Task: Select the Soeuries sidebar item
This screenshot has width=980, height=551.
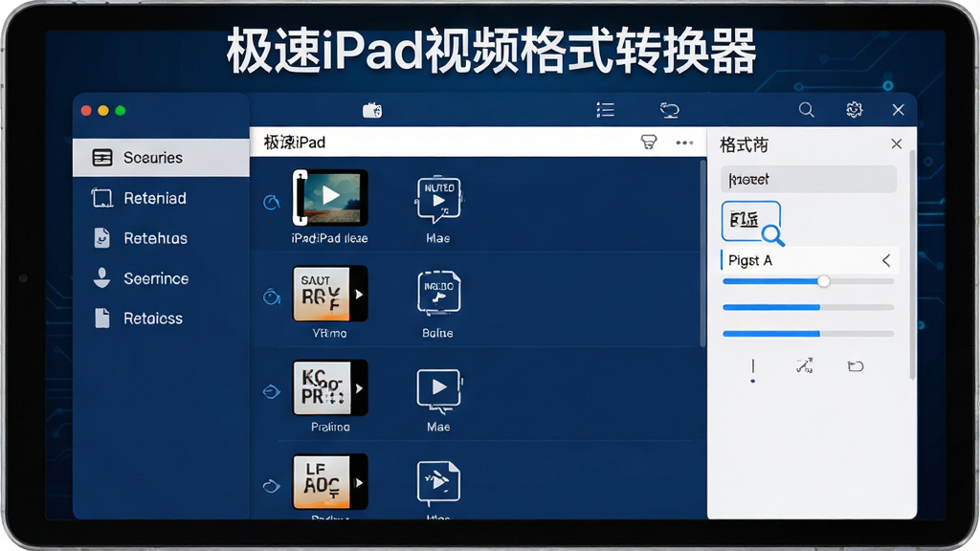Action: [161, 158]
